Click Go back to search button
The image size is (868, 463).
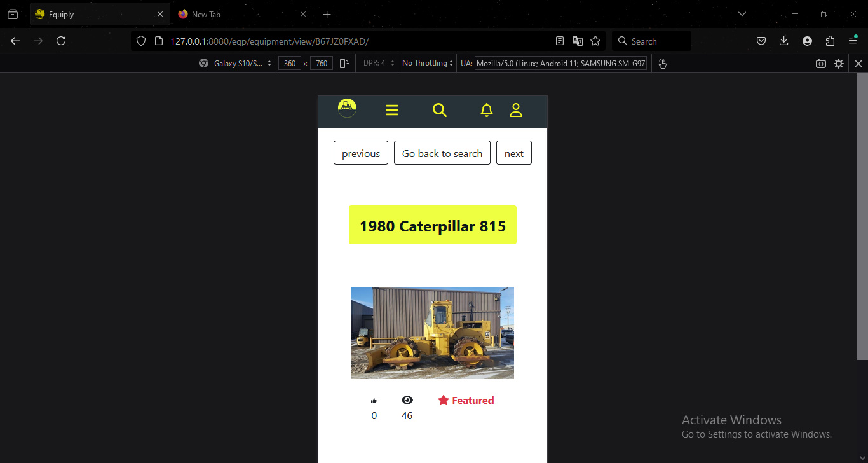pos(442,153)
